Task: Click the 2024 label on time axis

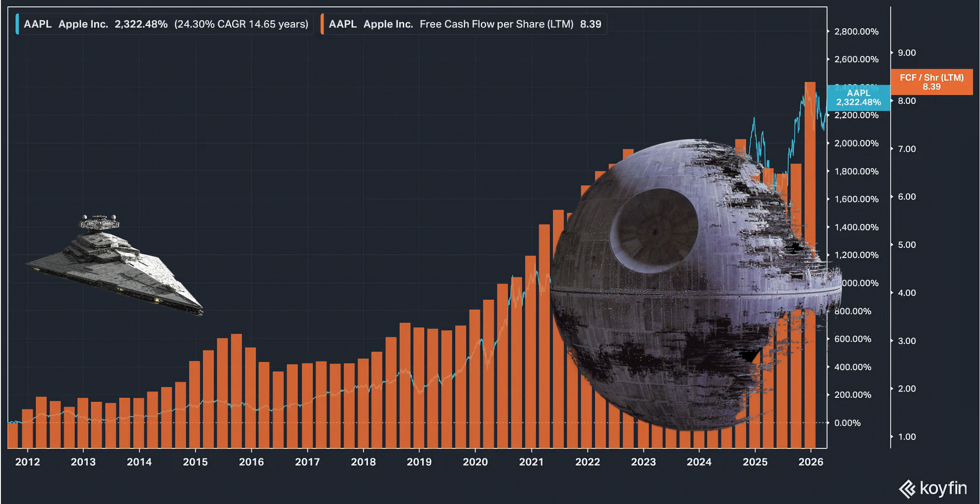Action: [x=699, y=462]
